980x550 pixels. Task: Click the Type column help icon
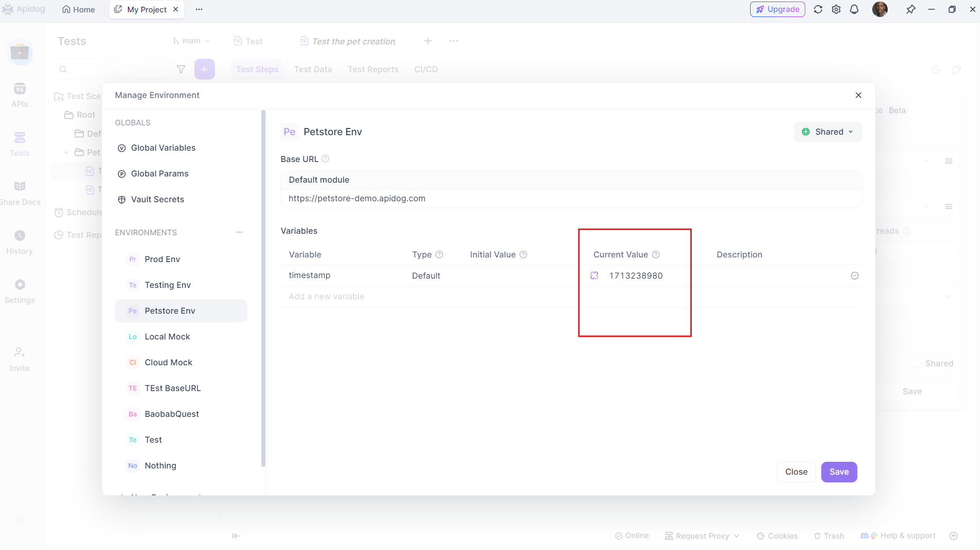coord(439,255)
